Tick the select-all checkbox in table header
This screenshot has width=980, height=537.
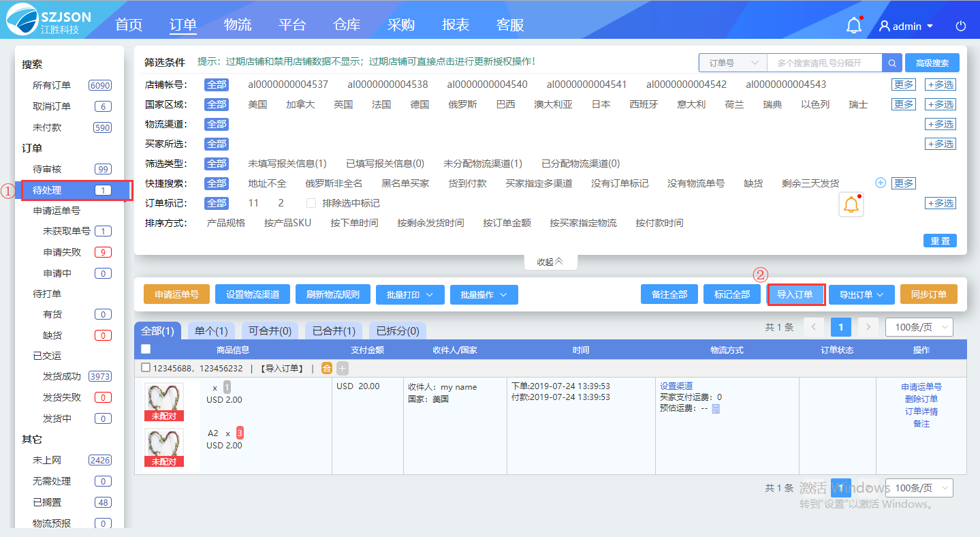tap(146, 349)
